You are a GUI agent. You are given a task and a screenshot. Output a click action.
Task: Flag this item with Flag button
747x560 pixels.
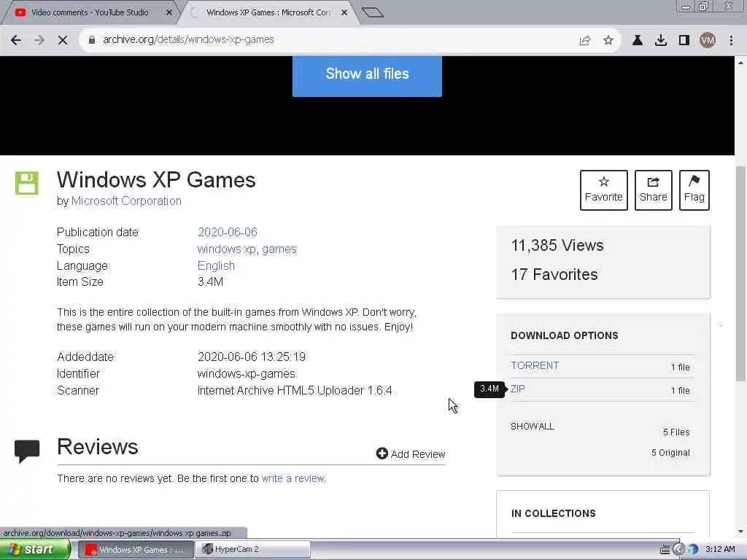tap(694, 190)
